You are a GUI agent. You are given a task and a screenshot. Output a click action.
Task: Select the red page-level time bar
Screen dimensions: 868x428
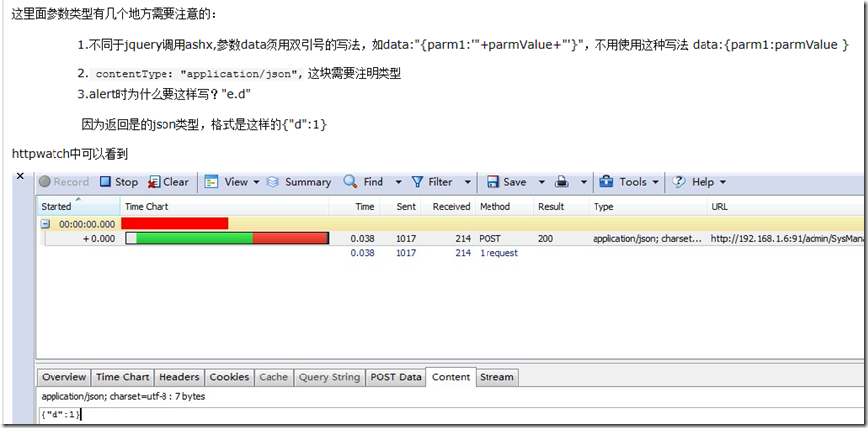[x=174, y=224]
